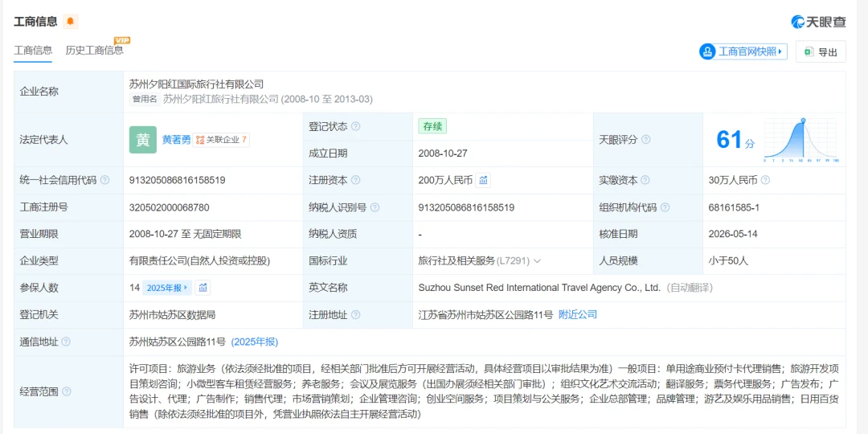Click help icon beside 统一社会信用代码
Viewport: 868px width, 434px height.
pyautogui.click(x=104, y=181)
